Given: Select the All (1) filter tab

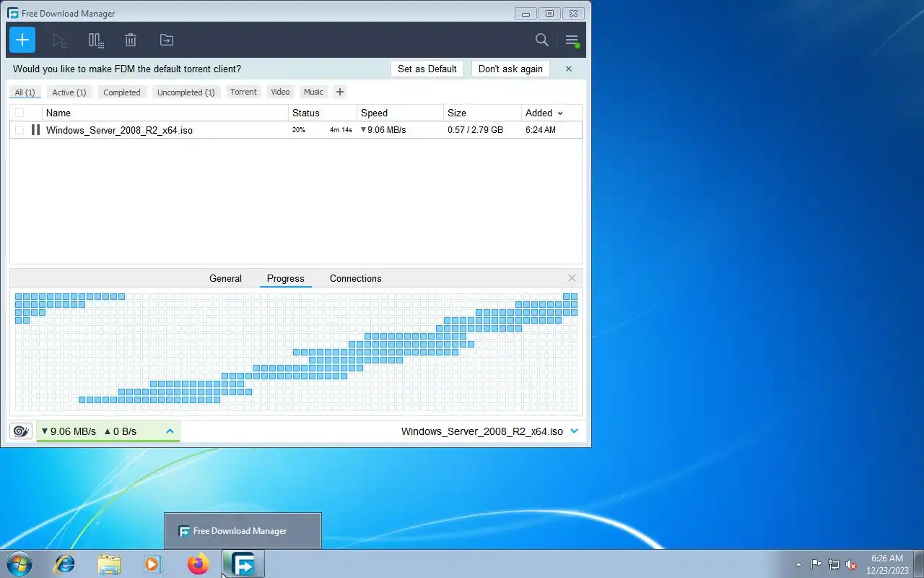Looking at the screenshot, I should 25,92.
